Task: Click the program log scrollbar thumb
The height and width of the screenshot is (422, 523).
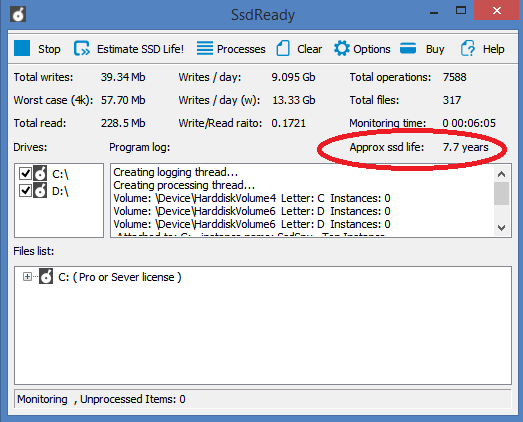Action: pyautogui.click(x=501, y=193)
